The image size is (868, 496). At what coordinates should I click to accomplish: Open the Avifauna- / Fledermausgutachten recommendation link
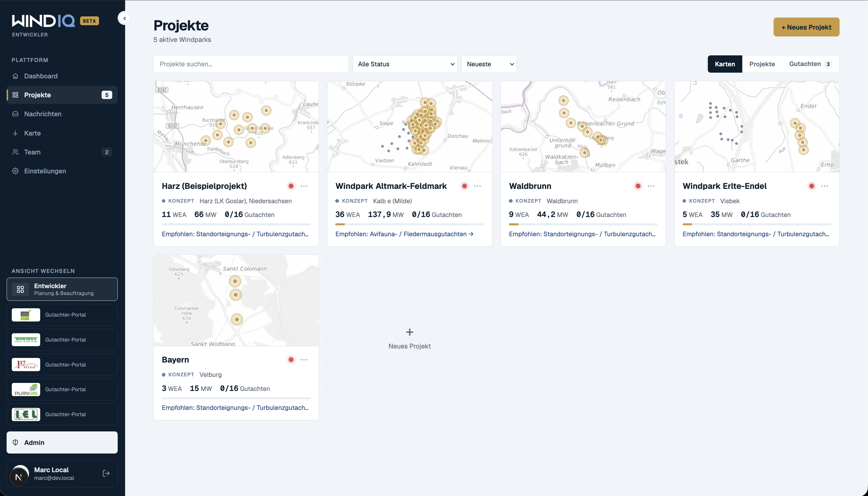coord(404,234)
